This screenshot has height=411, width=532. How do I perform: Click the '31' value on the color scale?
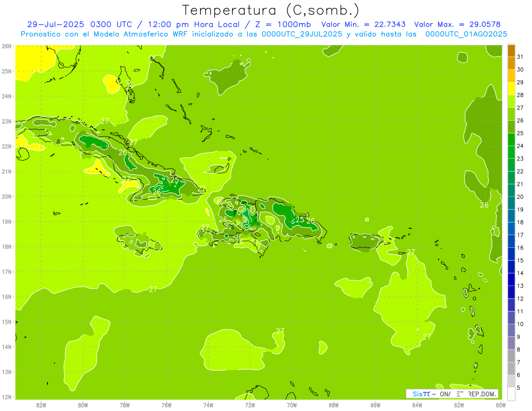[x=520, y=57]
